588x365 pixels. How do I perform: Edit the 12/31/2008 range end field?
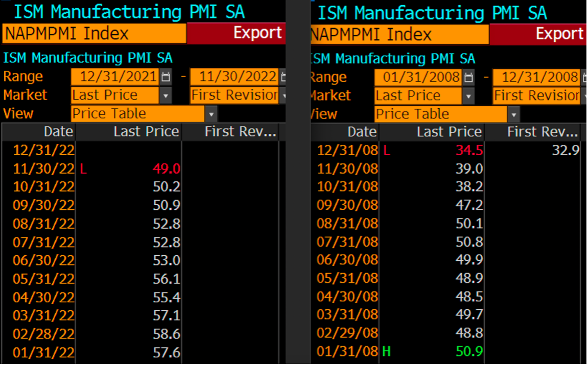pos(537,78)
